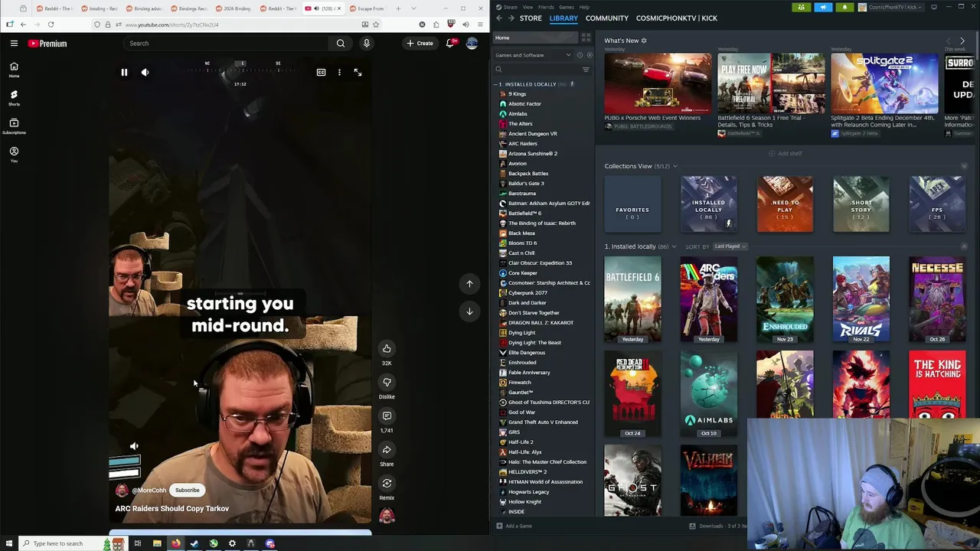980x551 pixels.
Task: Open the CosmicPhonkTV account dropdown in Steam
Action: [892, 7]
